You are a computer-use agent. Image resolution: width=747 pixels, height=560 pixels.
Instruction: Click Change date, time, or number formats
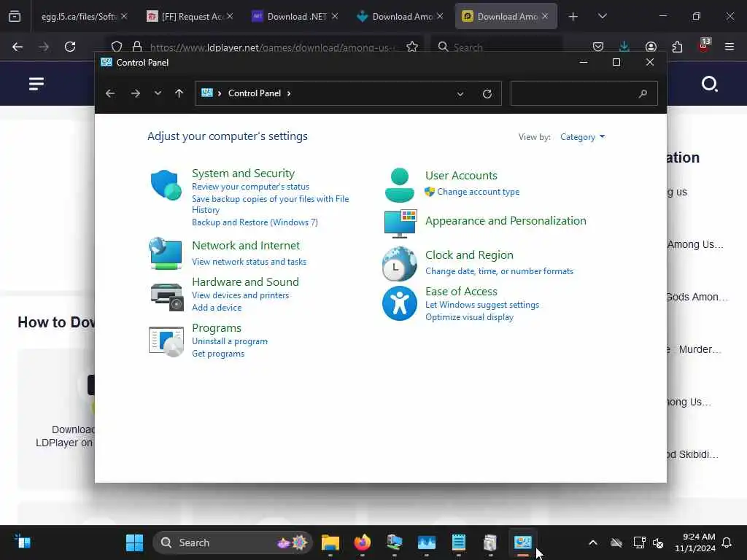tap(499, 271)
